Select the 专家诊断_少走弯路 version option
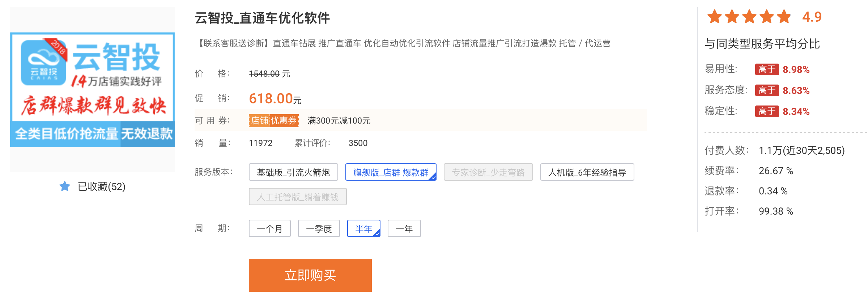 pyautogui.click(x=488, y=172)
